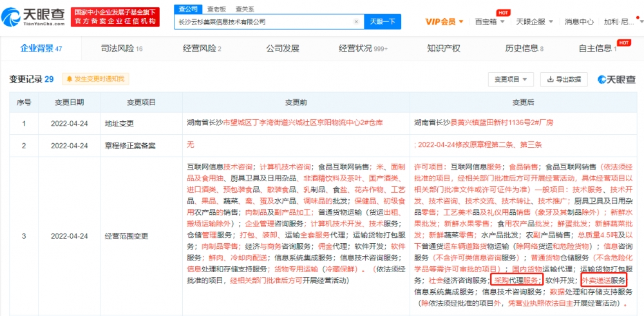Click the 无 value in row 2

(190, 146)
